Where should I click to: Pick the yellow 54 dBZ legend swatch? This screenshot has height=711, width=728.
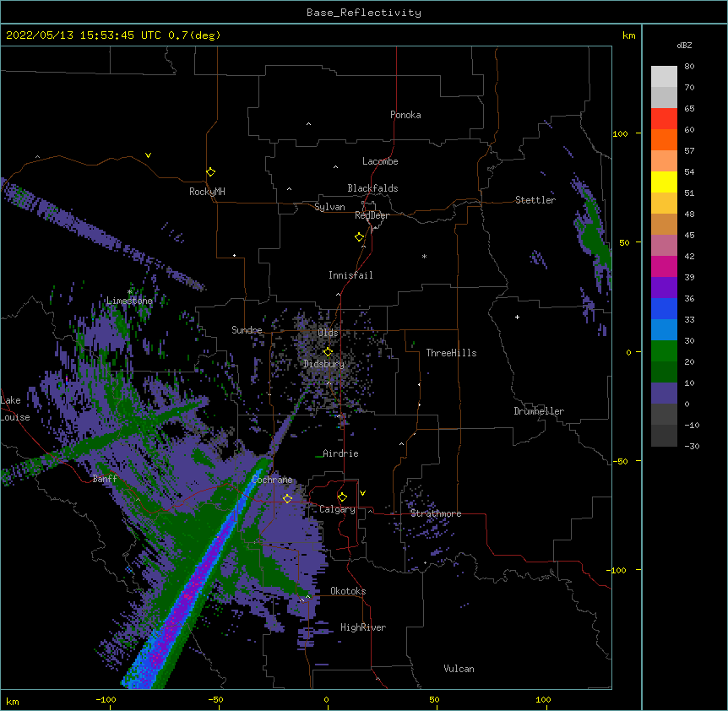pos(664,182)
